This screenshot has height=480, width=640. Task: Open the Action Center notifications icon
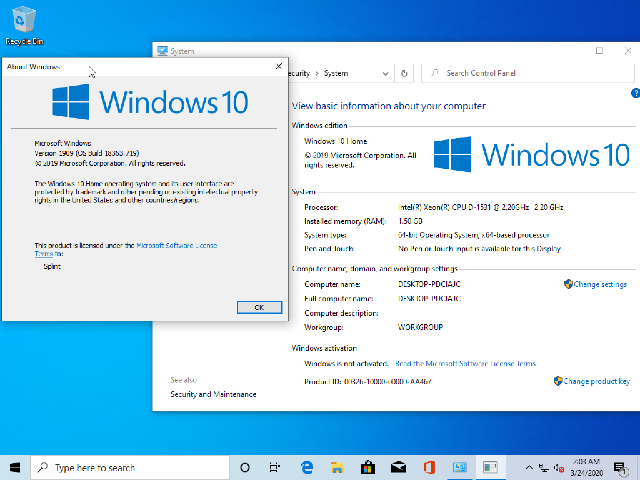[x=620, y=469]
